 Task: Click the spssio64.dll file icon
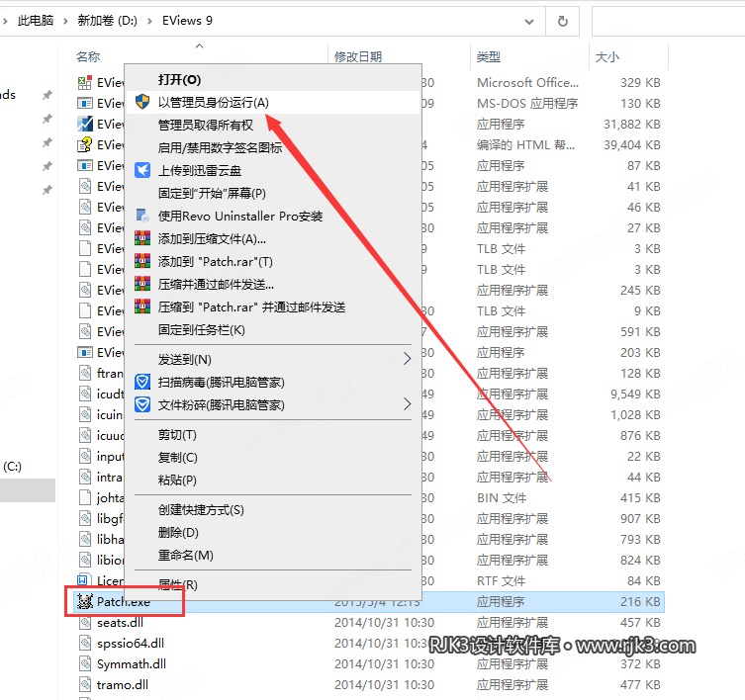[85, 644]
